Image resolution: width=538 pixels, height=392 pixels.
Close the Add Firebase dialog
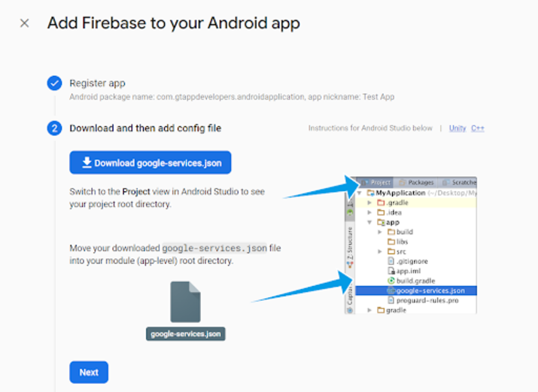pos(24,23)
